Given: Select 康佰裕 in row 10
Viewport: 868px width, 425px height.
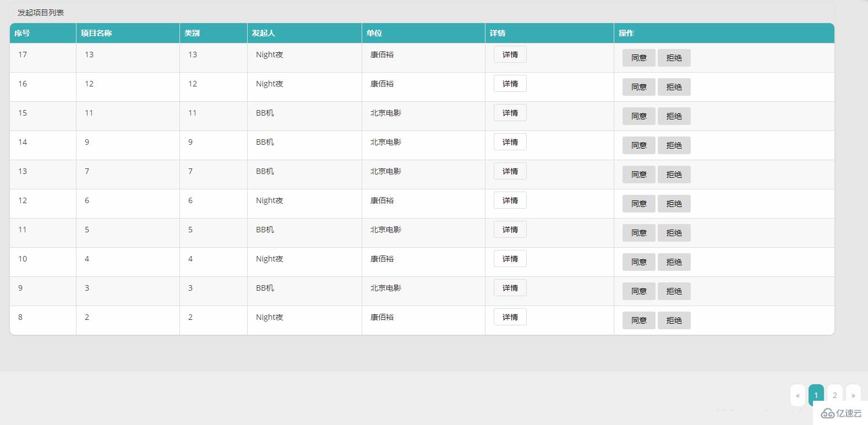Looking at the screenshot, I should click(x=382, y=259).
